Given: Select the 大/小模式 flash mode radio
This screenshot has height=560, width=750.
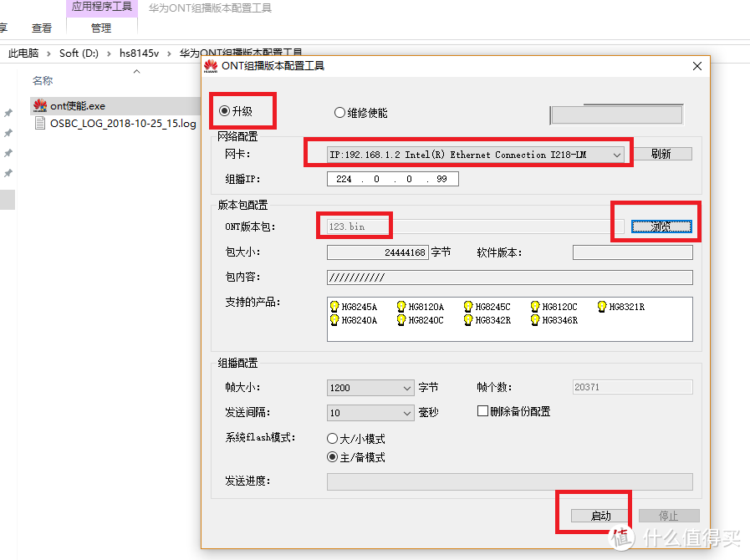Looking at the screenshot, I should (333, 439).
